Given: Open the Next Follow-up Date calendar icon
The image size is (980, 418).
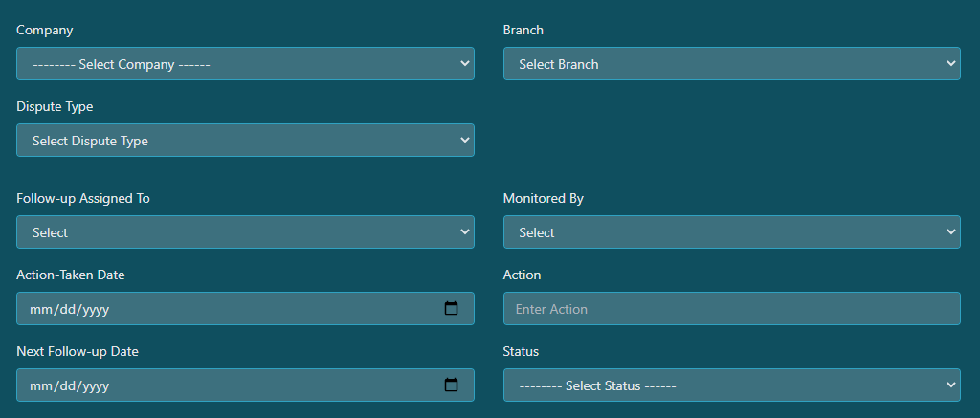Looking at the screenshot, I should pyautogui.click(x=451, y=385).
